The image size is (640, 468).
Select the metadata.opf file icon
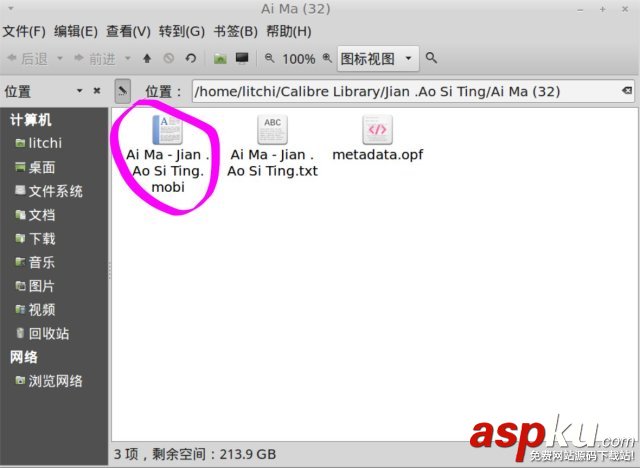point(378,130)
